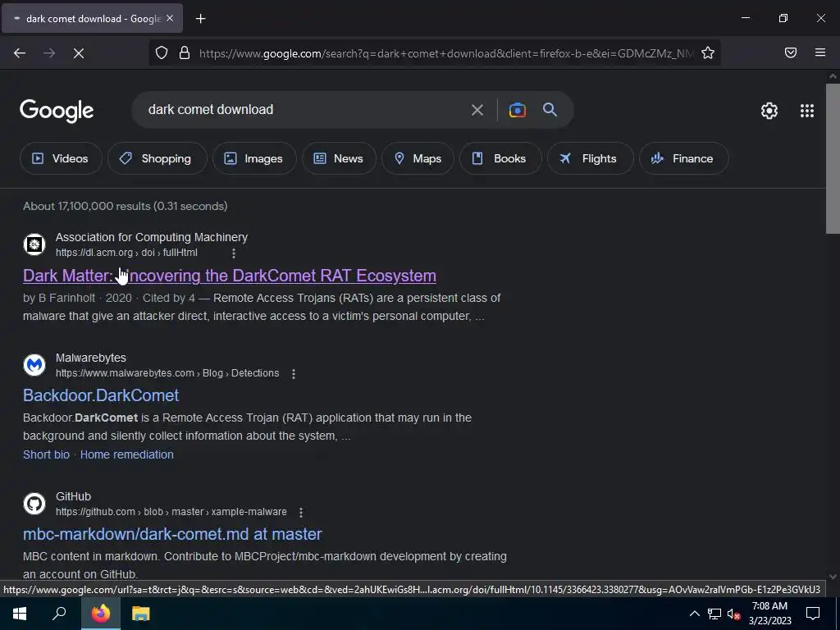Clear the Google search box
Screen dimensions: 840x630
tap(477, 111)
